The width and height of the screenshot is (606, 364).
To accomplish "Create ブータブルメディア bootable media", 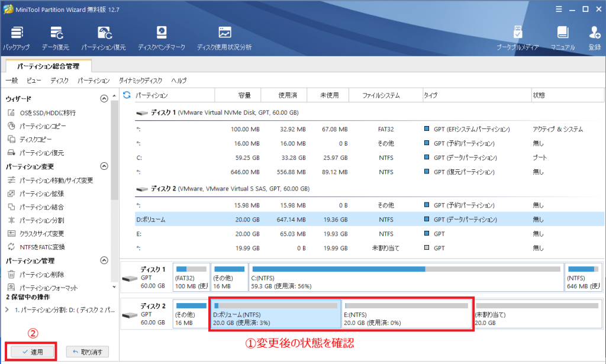I will 517,38.
